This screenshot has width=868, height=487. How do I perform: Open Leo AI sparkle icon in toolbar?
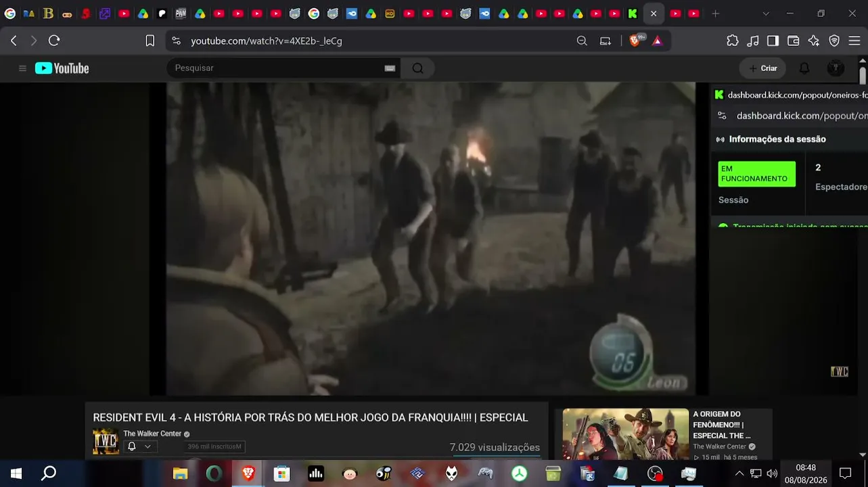(814, 41)
